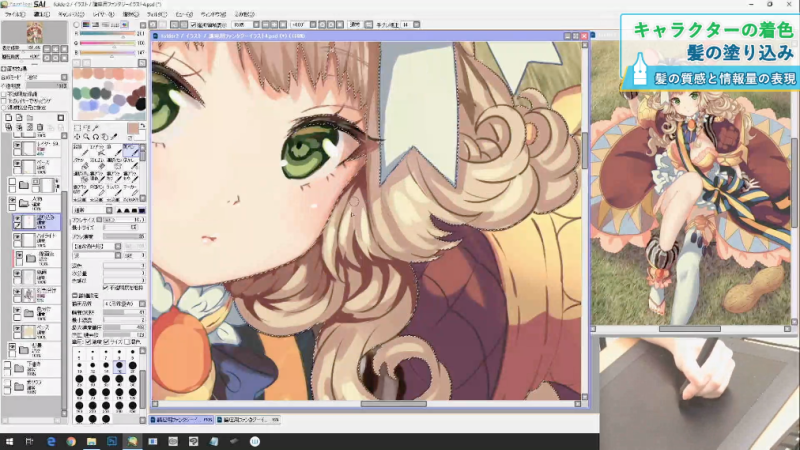Show the HSV slider panel icon

point(95,24)
